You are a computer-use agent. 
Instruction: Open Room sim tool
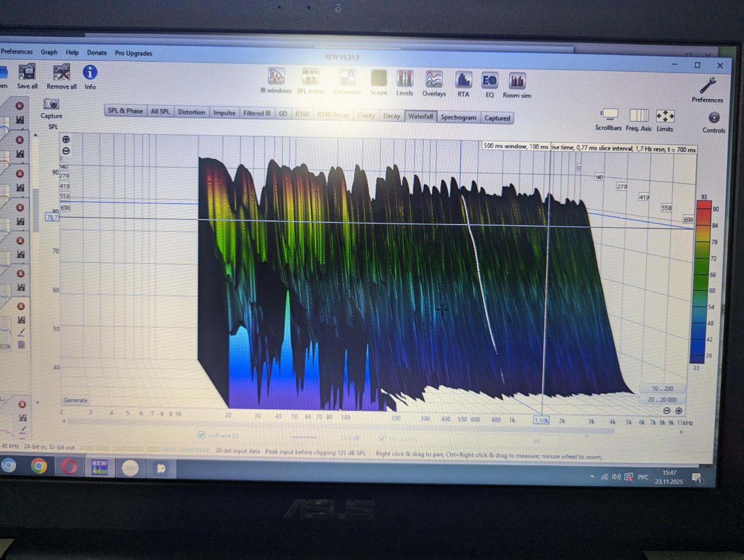(517, 82)
